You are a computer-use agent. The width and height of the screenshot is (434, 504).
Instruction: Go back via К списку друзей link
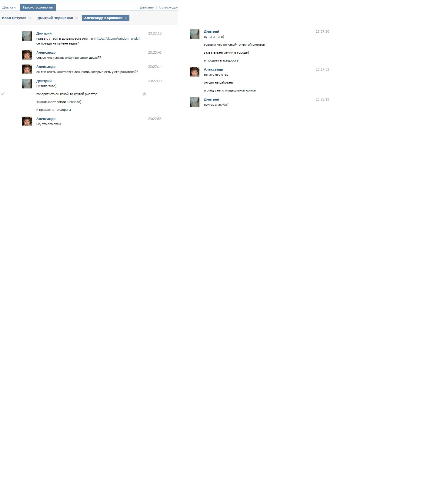tap(168, 7)
